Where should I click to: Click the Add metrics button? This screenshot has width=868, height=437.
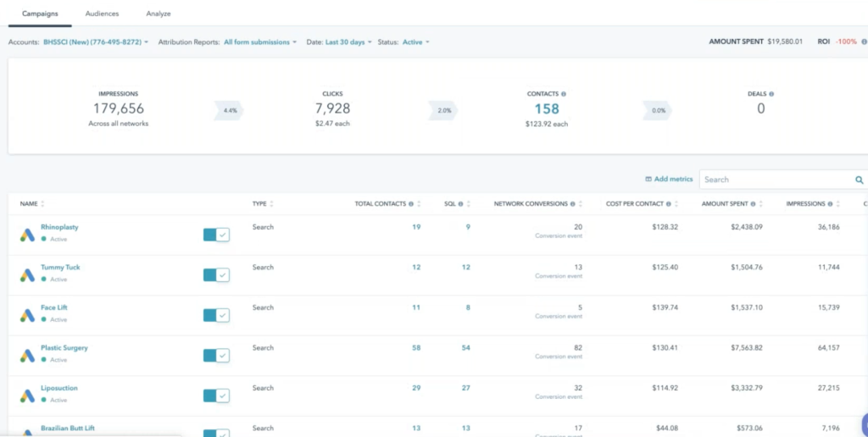coord(669,180)
